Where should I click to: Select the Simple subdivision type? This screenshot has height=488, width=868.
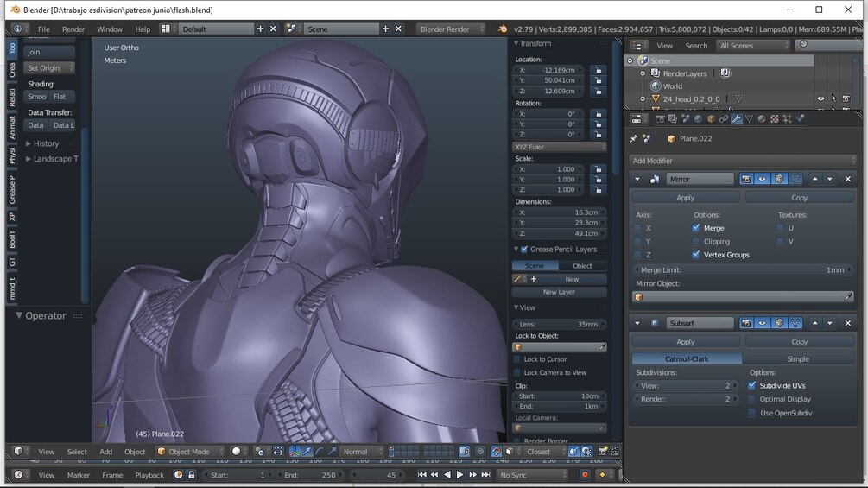[798, 358]
